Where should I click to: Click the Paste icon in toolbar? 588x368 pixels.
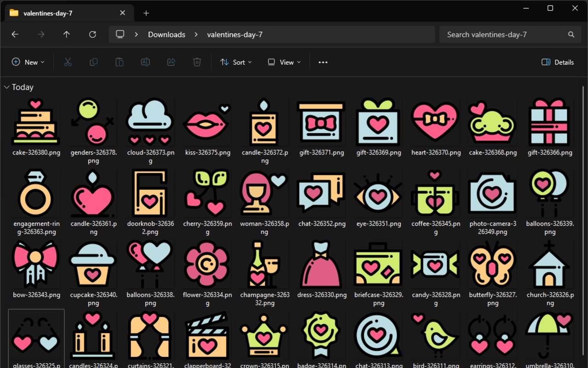(119, 62)
